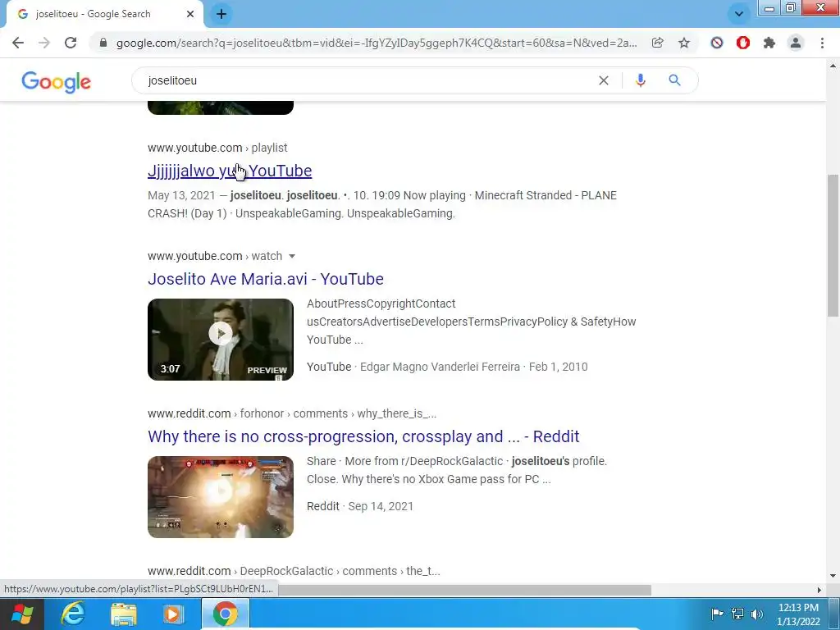Start voice search with microphone

click(x=640, y=80)
